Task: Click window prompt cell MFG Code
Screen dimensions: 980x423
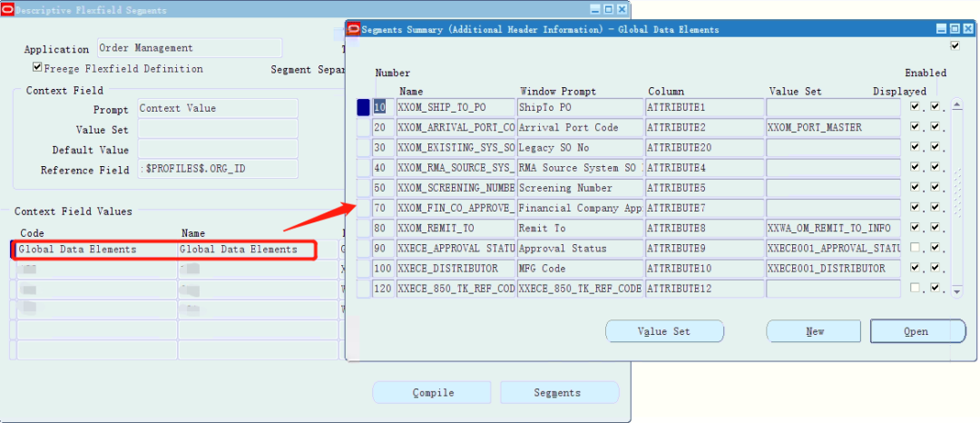Action: [581, 269]
